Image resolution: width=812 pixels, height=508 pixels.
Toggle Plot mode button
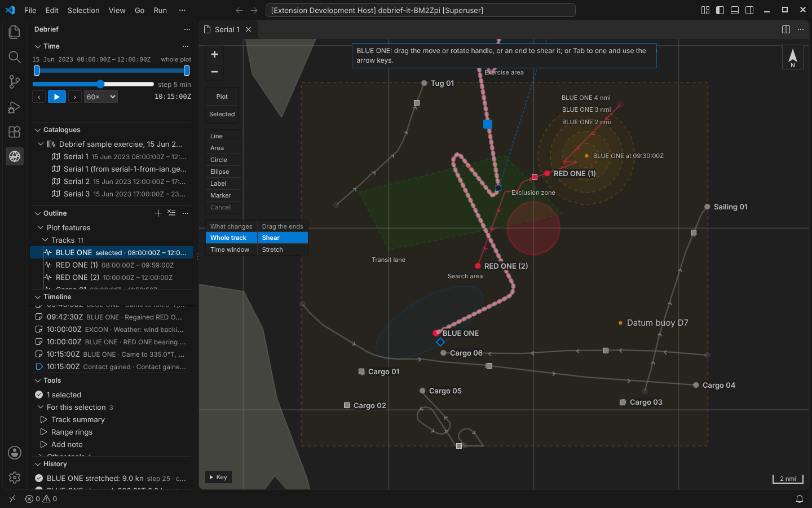pyautogui.click(x=222, y=97)
